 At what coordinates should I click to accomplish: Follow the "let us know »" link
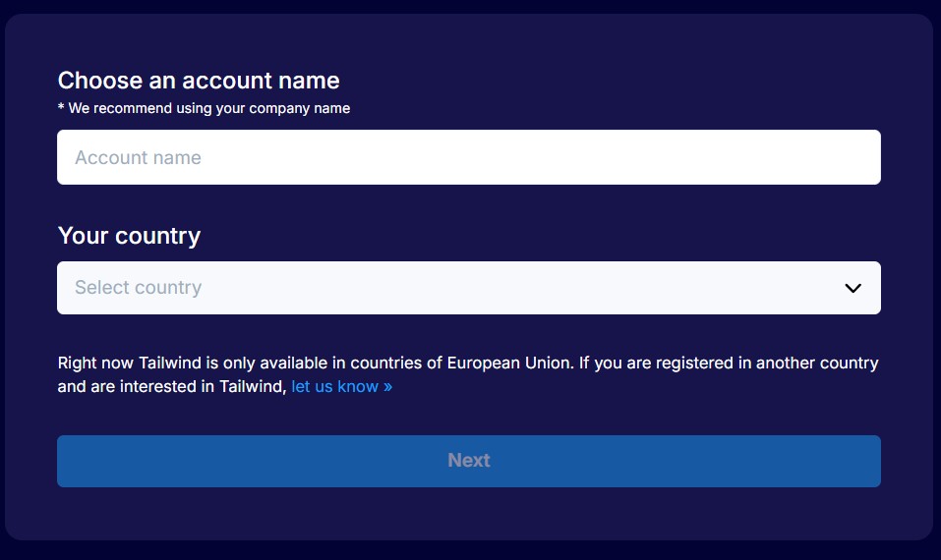(341, 387)
